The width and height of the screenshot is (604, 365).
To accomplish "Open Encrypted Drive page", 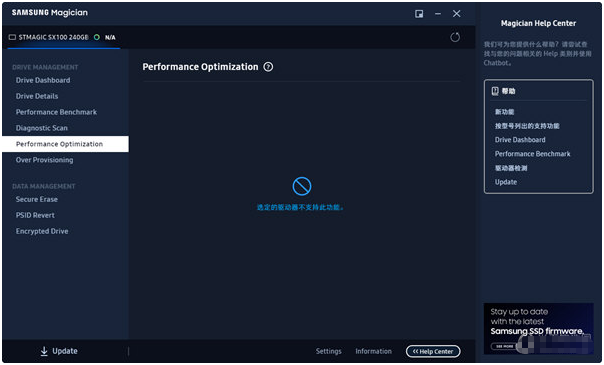I will (x=42, y=231).
